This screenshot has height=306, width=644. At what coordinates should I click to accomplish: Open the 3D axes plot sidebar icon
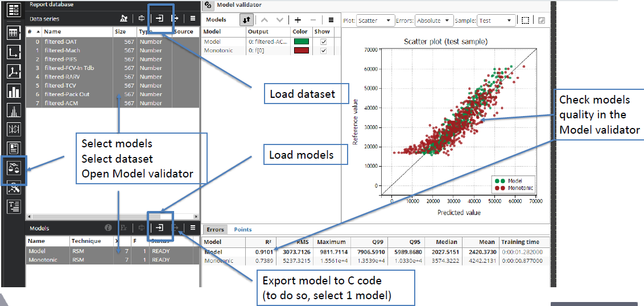14,72
